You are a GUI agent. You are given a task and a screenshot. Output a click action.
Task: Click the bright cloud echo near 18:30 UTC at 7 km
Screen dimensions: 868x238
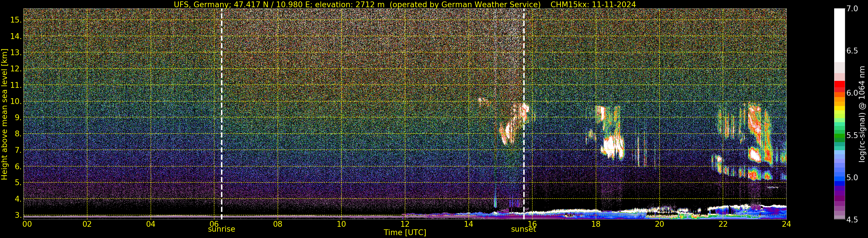pyautogui.click(x=613, y=147)
